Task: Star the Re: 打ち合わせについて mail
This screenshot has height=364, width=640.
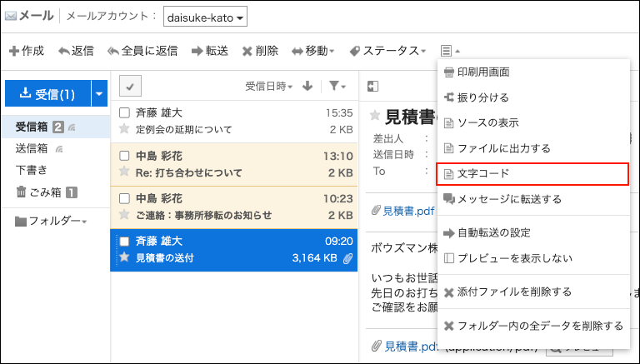Action: click(x=124, y=172)
